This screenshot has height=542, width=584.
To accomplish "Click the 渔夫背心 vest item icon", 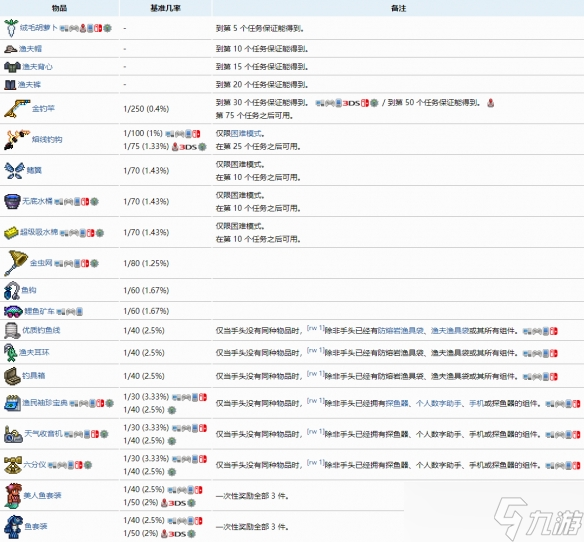I will tap(12, 67).
